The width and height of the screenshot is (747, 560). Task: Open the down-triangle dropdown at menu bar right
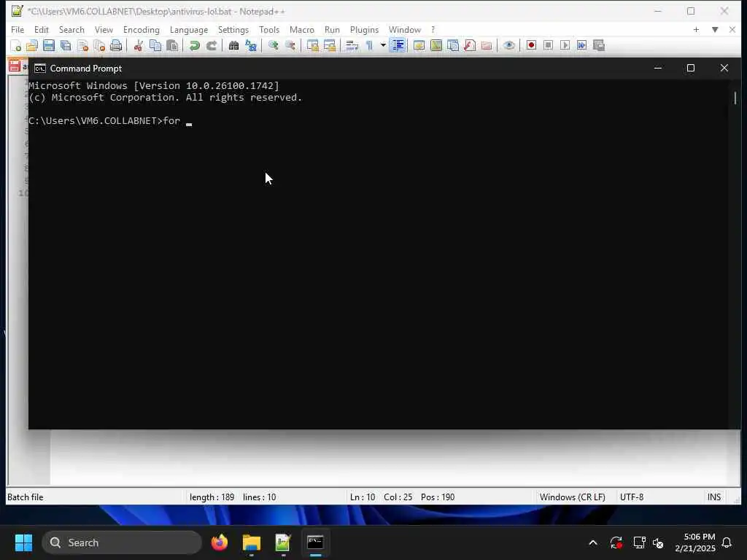715,29
